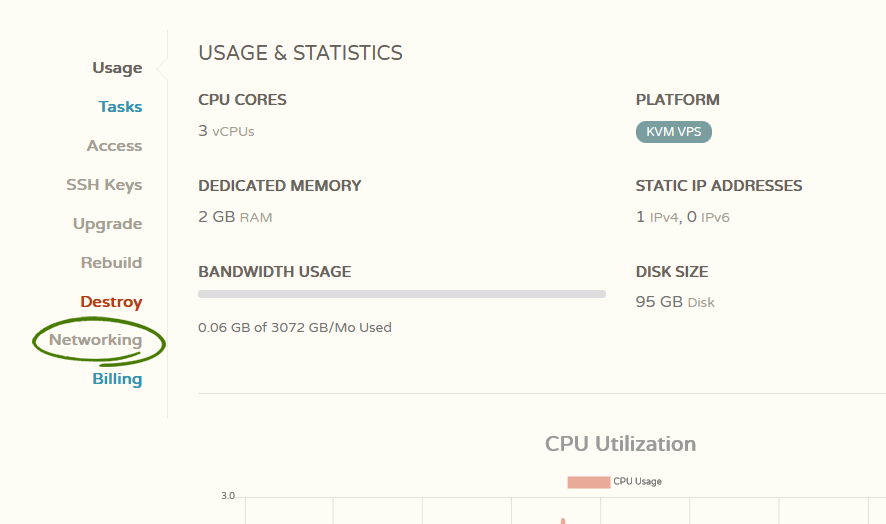The image size is (886, 524).
Task: Open the Rebuild option
Action: (111, 263)
